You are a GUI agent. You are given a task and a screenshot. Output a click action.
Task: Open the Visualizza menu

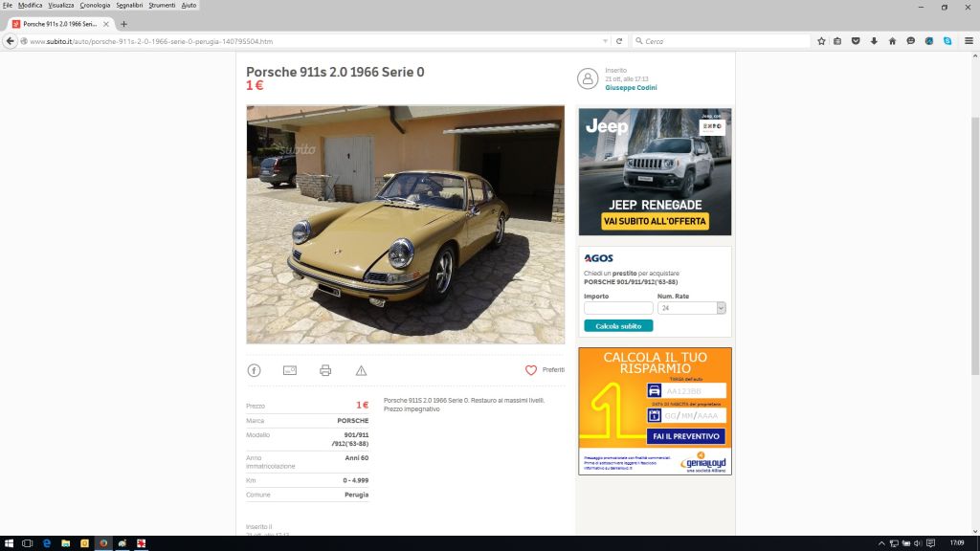(x=61, y=5)
